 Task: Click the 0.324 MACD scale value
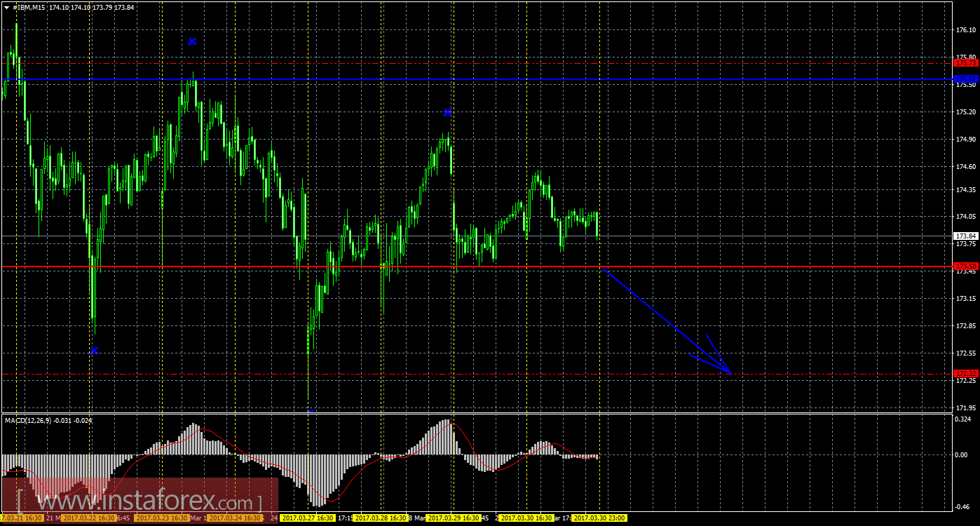pos(965,420)
